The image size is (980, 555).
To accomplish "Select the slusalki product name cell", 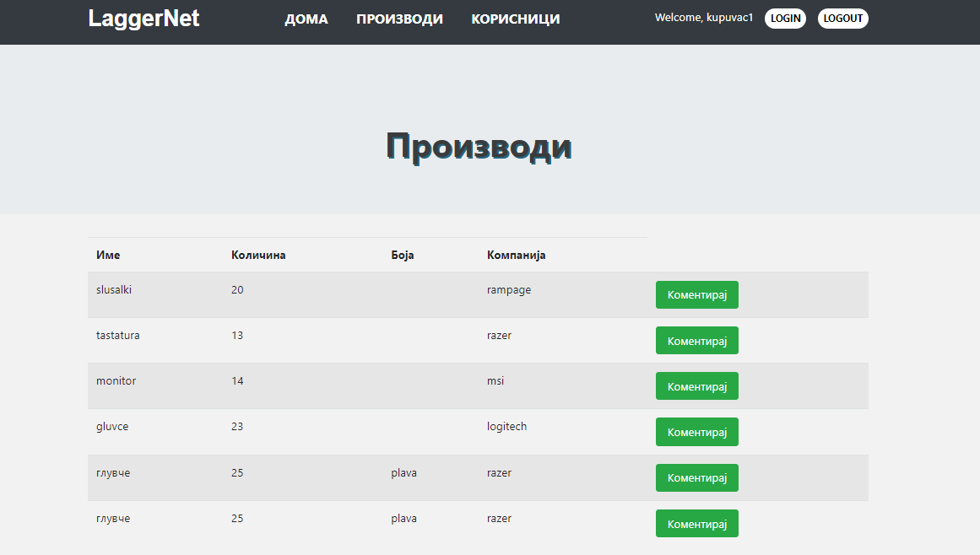I will [x=114, y=289].
